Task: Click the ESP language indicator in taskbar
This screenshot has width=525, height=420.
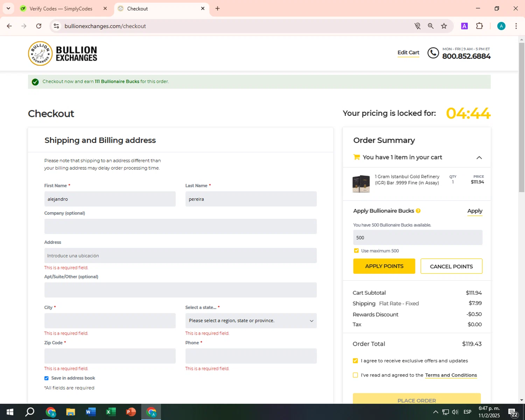Action: 467,412
